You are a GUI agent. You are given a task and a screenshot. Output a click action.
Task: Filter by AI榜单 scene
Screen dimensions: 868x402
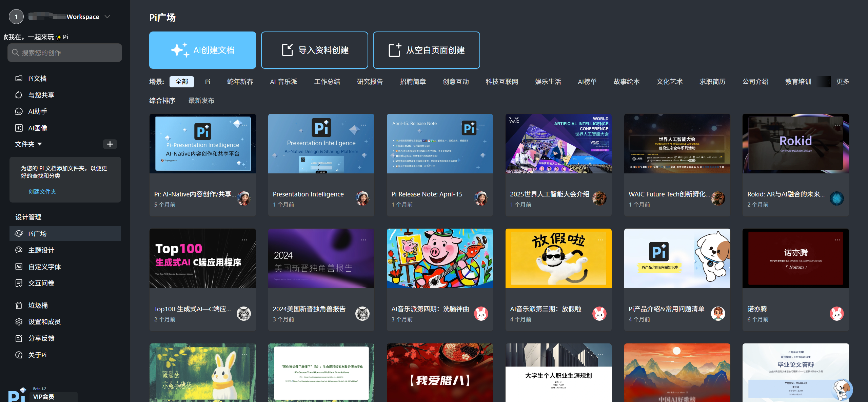pos(587,82)
